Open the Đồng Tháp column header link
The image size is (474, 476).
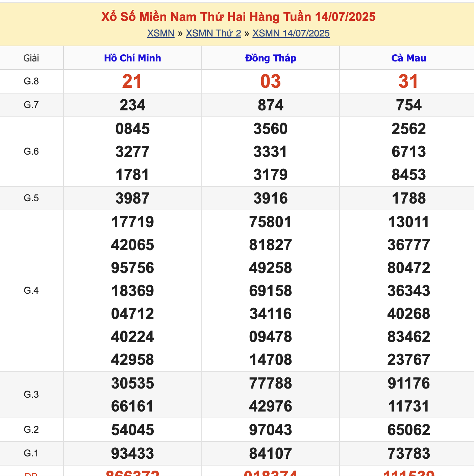271,58
